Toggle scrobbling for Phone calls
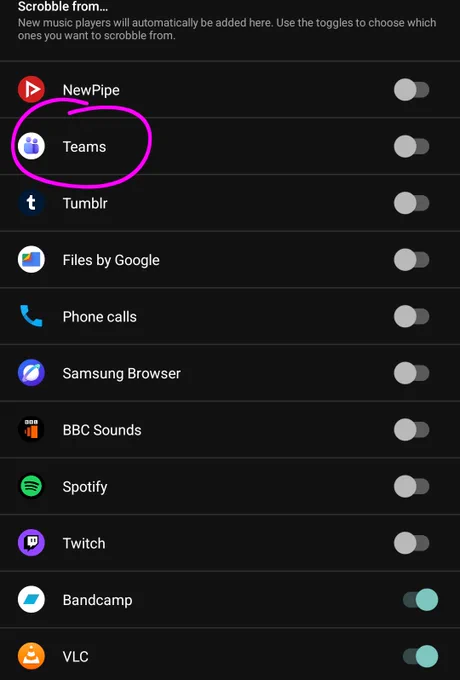The image size is (460, 680). click(411, 317)
